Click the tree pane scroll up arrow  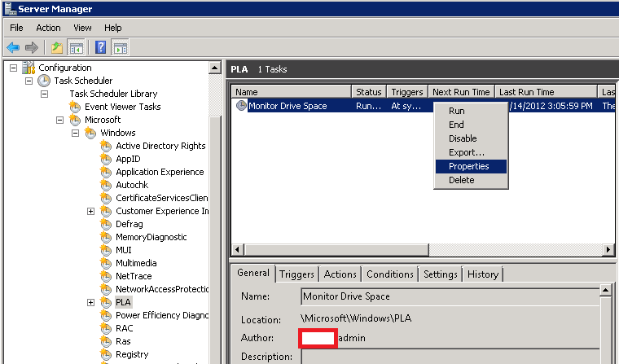(214, 68)
